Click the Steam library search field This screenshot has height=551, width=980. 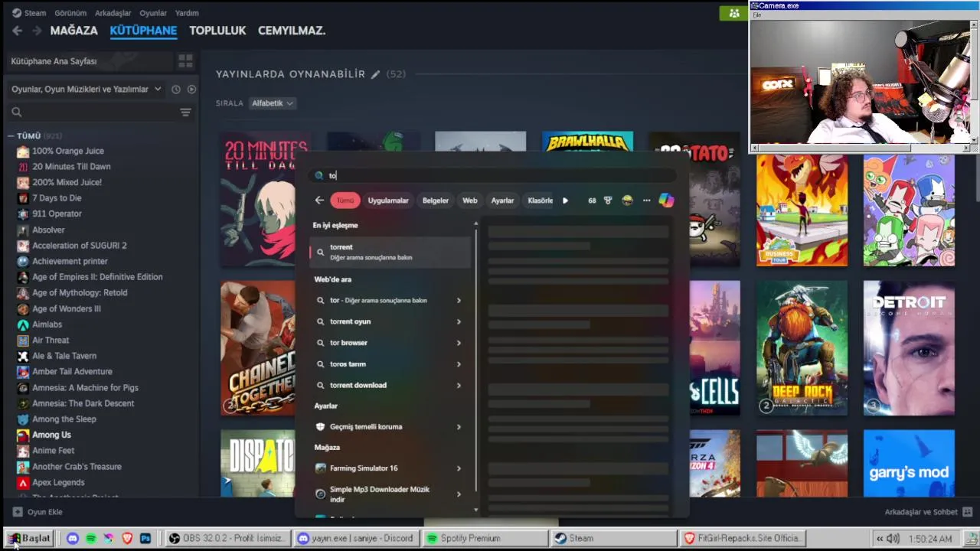[92, 112]
